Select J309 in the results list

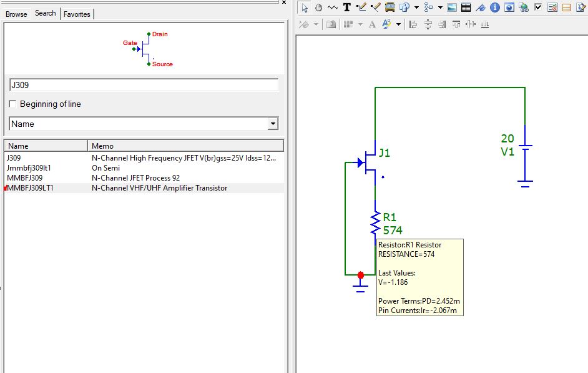(x=14, y=158)
